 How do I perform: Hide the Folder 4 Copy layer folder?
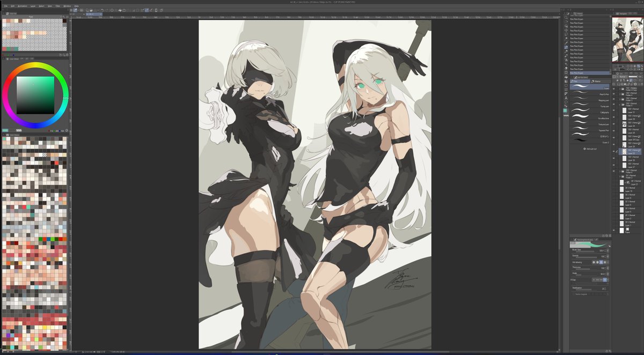[x=614, y=89]
